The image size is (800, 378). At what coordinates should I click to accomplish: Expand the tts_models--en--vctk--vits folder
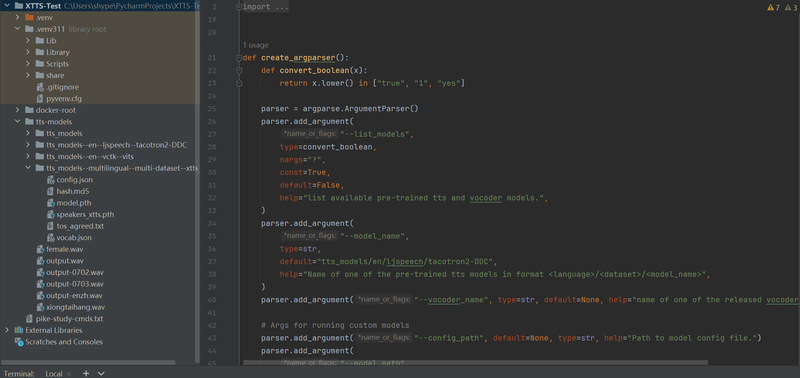coord(28,157)
